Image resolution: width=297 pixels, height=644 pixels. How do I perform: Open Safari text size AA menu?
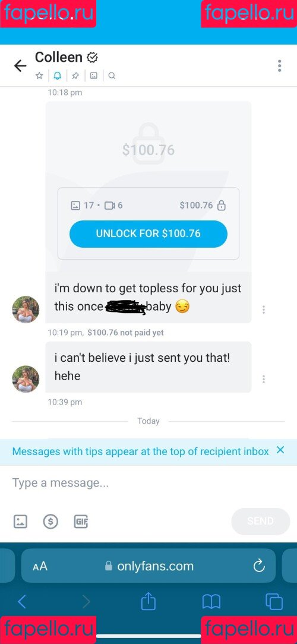(x=40, y=566)
